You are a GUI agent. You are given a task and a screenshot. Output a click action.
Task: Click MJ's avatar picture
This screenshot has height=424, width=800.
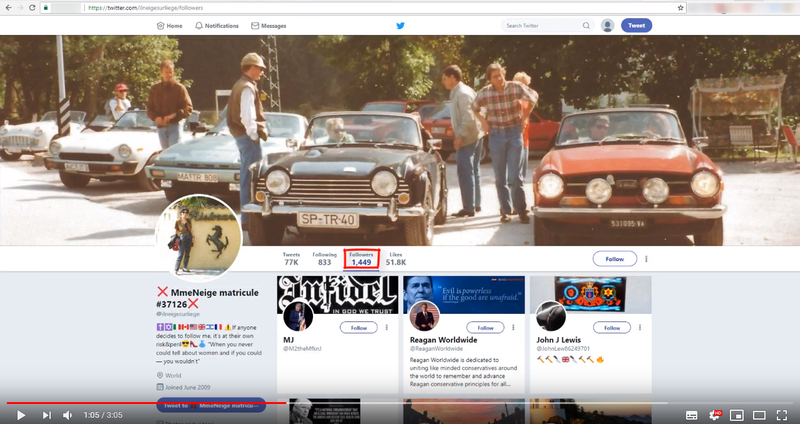[298, 316]
